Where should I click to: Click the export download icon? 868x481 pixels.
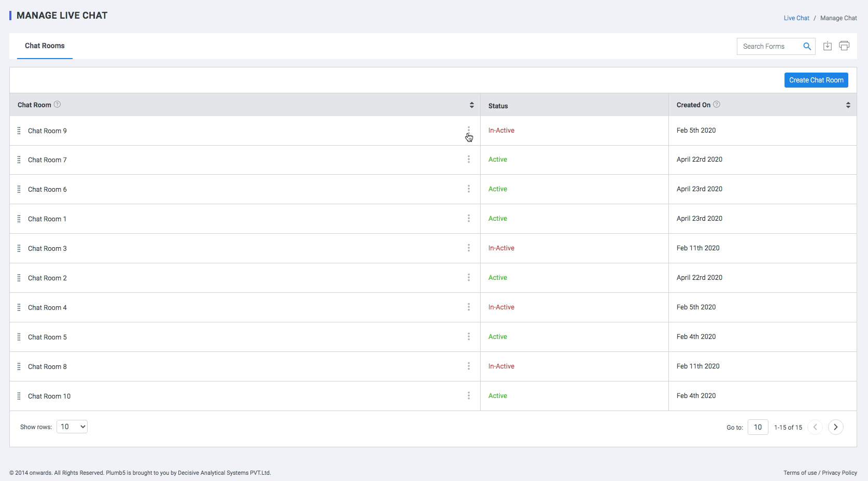828,46
